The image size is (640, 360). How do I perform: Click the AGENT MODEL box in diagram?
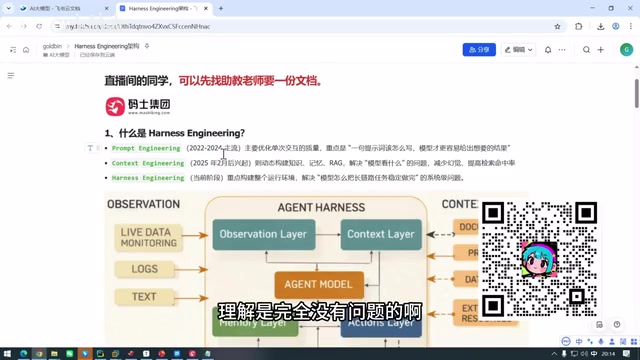[319, 284]
